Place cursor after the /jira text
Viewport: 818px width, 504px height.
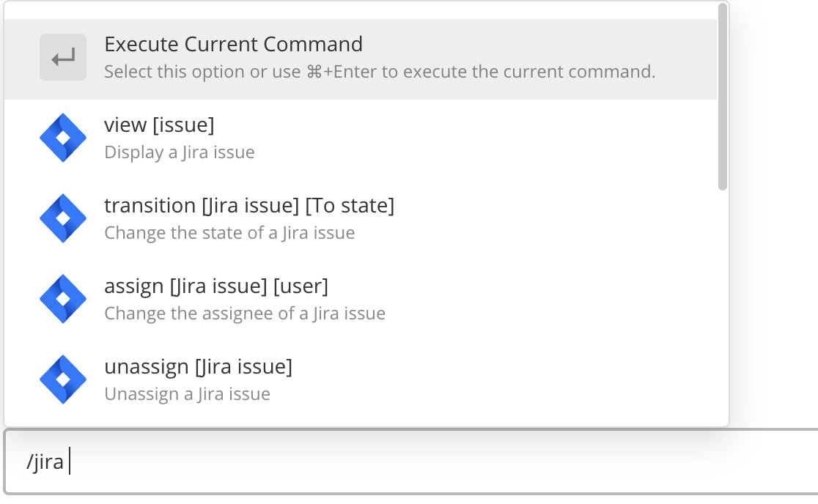coord(70,461)
